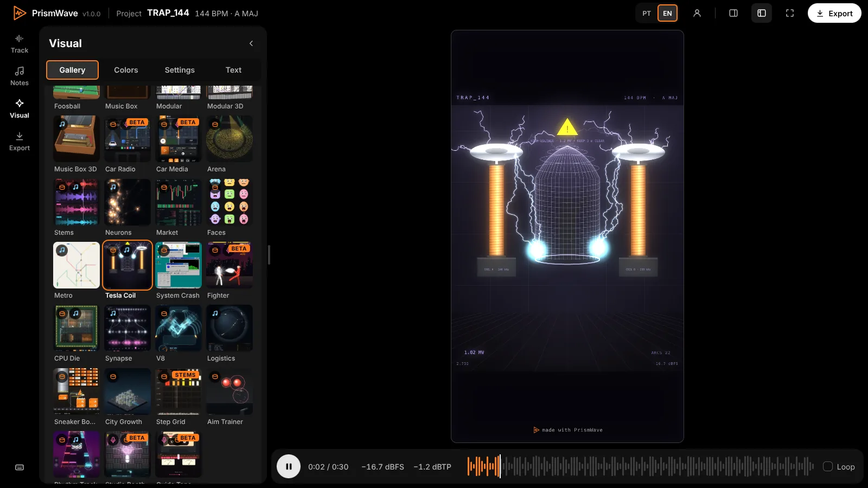The image size is (868, 488).
Task: Switch to the Gallery tab
Action: [x=72, y=70]
